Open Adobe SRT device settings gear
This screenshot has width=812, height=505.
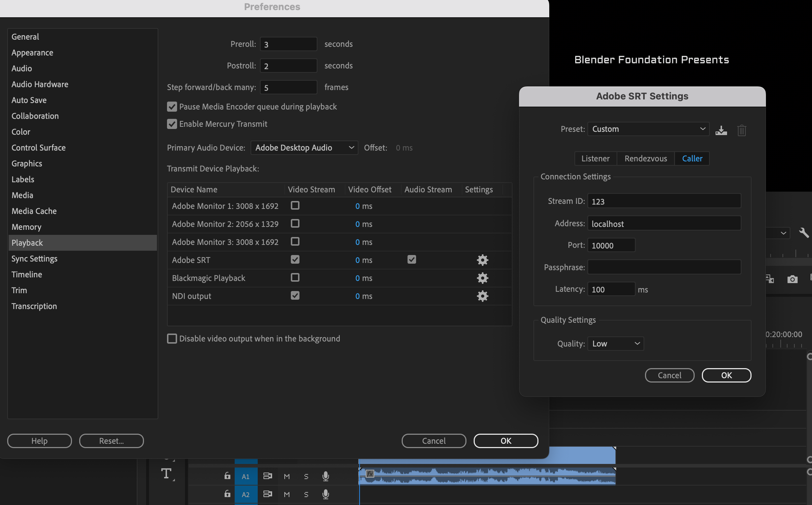click(x=482, y=260)
